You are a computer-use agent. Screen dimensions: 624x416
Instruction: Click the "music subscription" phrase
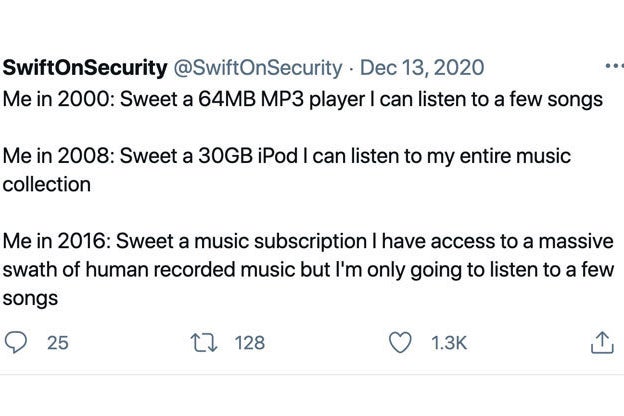(281, 242)
